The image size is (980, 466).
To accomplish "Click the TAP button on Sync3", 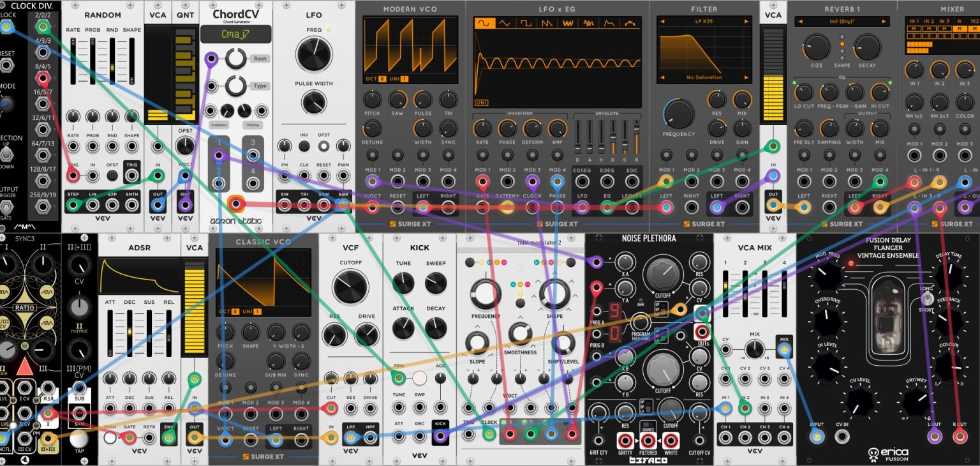I will coord(78,439).
